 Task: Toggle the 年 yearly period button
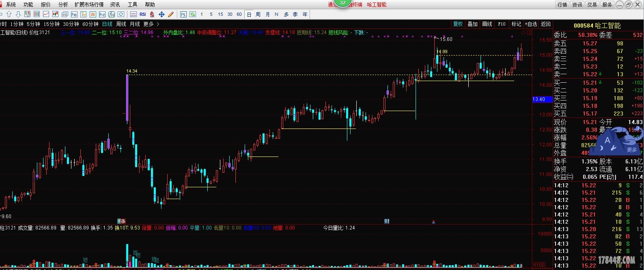pos(305,14)
